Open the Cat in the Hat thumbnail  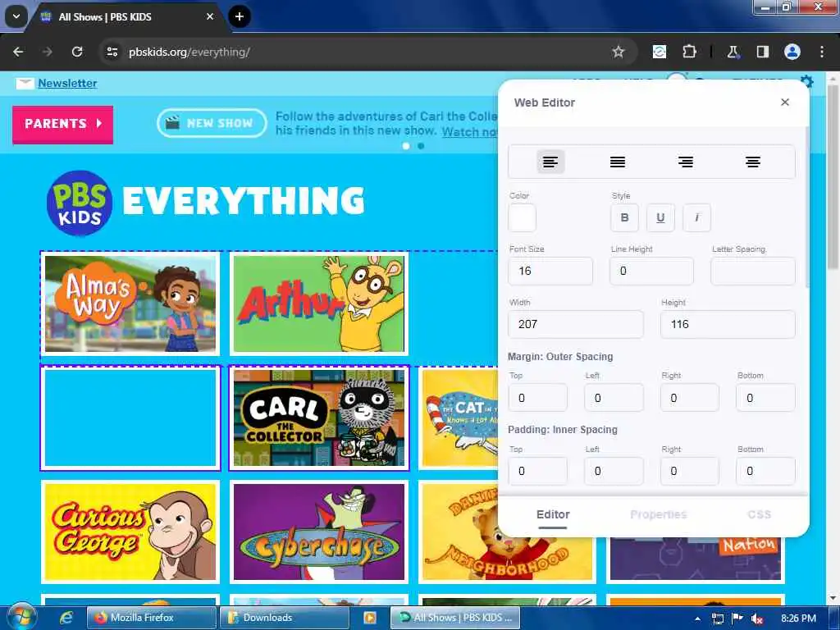click(459, 418)
